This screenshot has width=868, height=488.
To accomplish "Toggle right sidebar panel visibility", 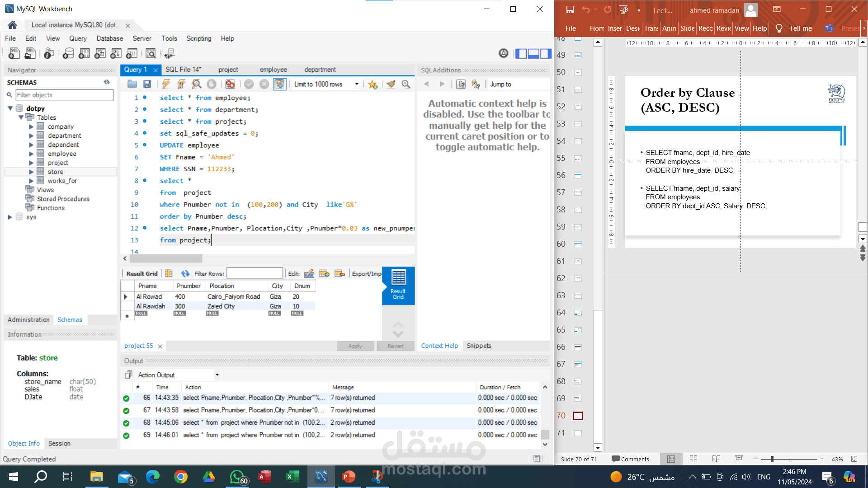I will click(x=546, y=54).
